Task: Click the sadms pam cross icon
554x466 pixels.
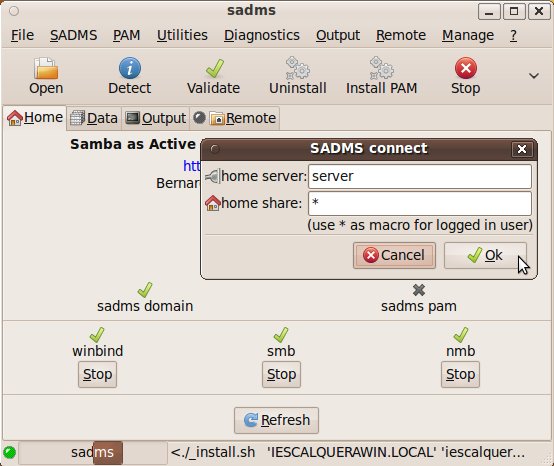Action: [419, 290]
